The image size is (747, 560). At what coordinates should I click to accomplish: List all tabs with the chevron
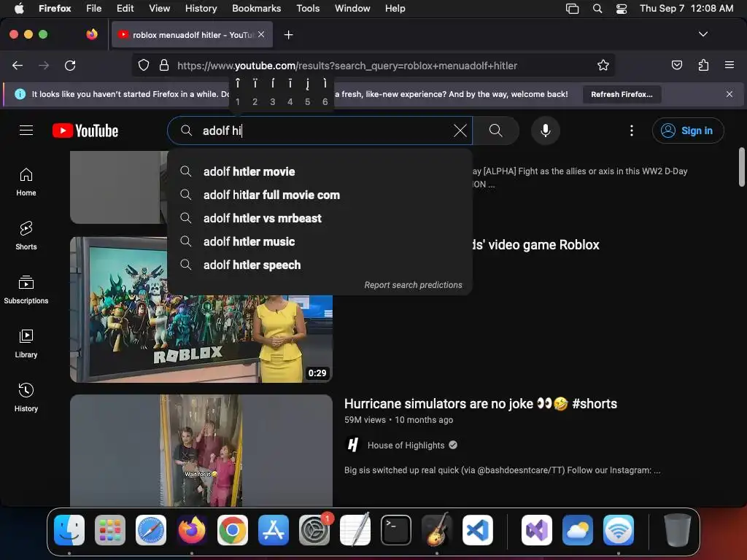[x=703, y=34]
